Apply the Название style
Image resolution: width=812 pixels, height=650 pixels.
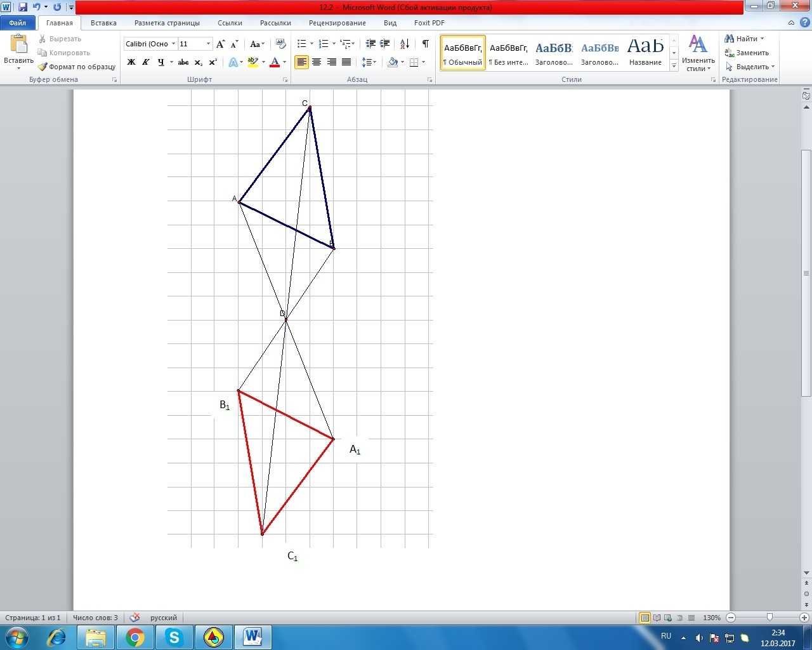pos(646,53)
